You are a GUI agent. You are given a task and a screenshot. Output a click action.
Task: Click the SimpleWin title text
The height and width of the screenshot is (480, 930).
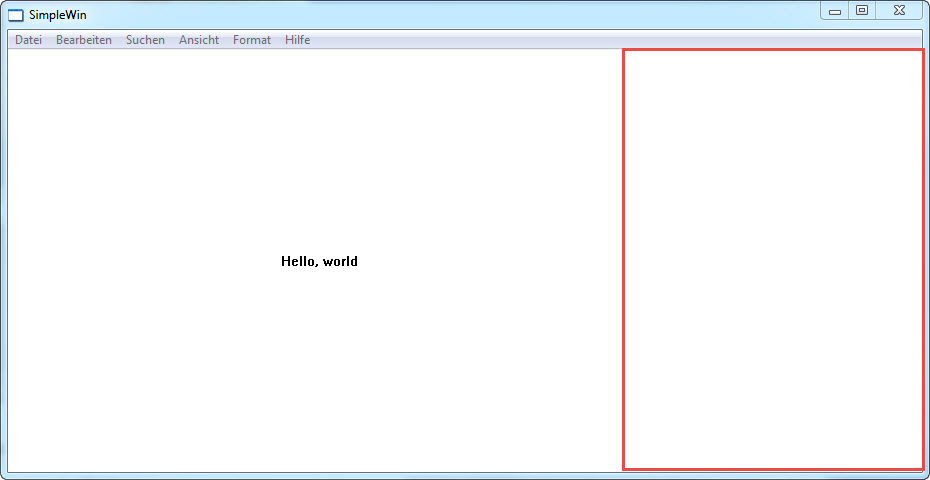coord(58,15)
